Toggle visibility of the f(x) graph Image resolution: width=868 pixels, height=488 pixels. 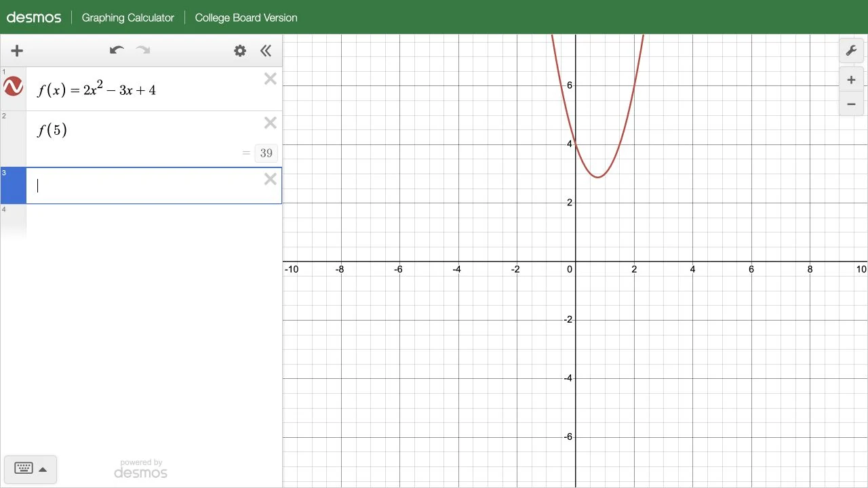tap(13, 87)
